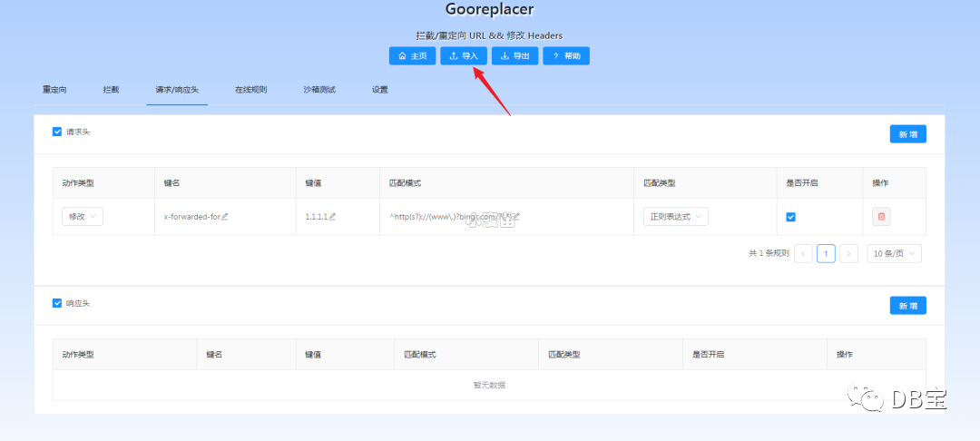Select page 1 in pagination
The image size is (980, 441).
coord(827,253)
